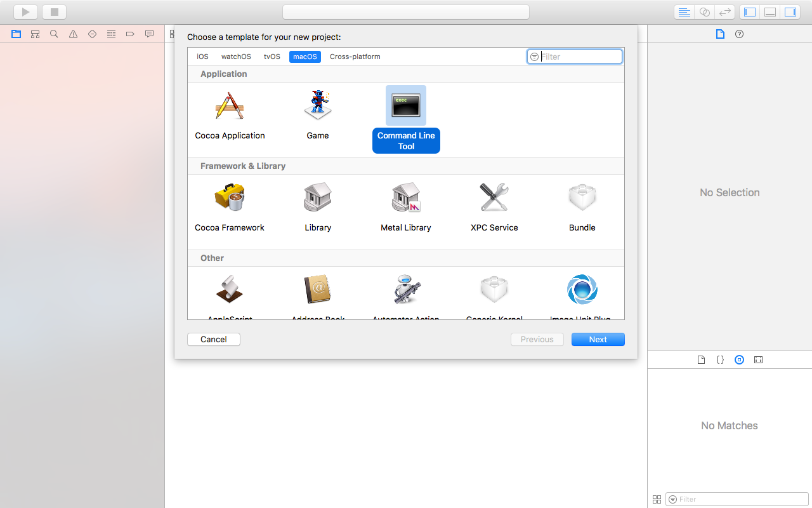Show the debug area
This screenshot has height=508, width=812.
pos(769,11)
